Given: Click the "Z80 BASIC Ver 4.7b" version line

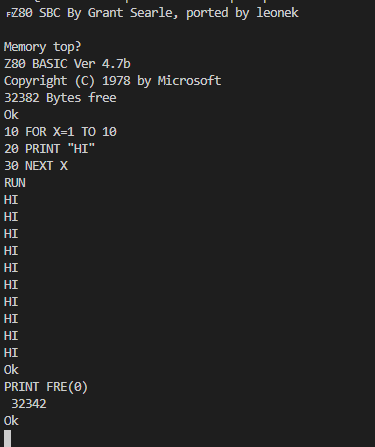Looking at the screenshot, I should coord(67,64).
